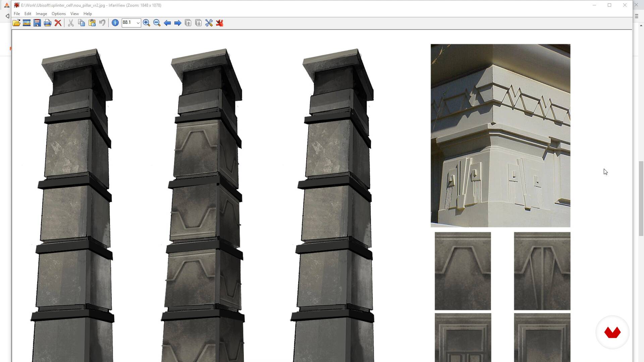Open the Help menu

click(x=88, y=14)
